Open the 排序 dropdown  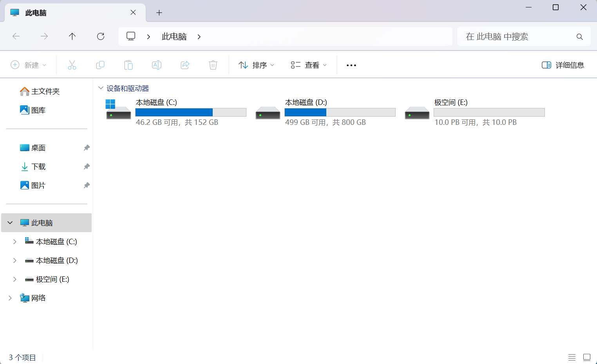point(256,65)
